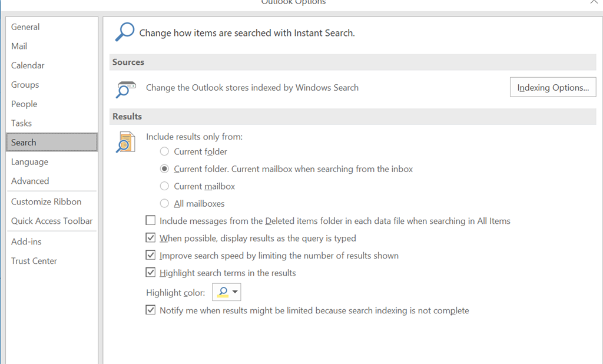
Task: Switch to Groups options
Action: click(x=52, y=85)
